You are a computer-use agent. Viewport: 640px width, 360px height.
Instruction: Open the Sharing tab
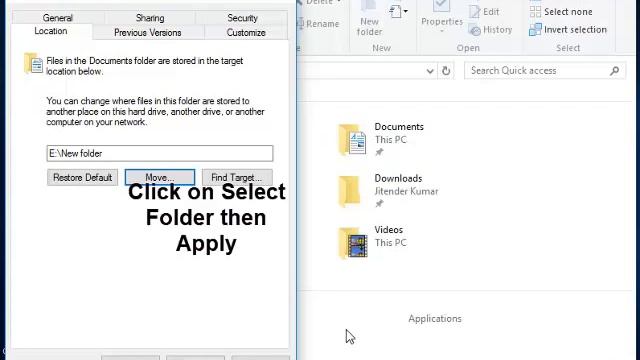150,18
